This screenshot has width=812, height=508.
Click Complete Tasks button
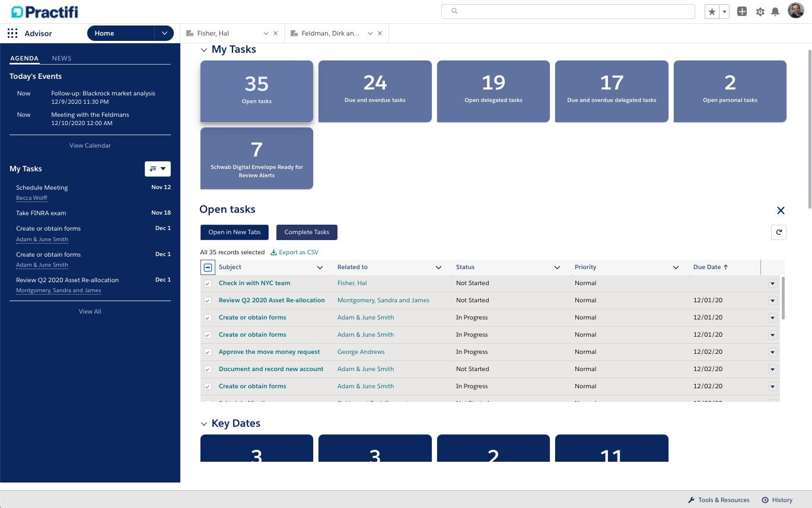(307, 232)
